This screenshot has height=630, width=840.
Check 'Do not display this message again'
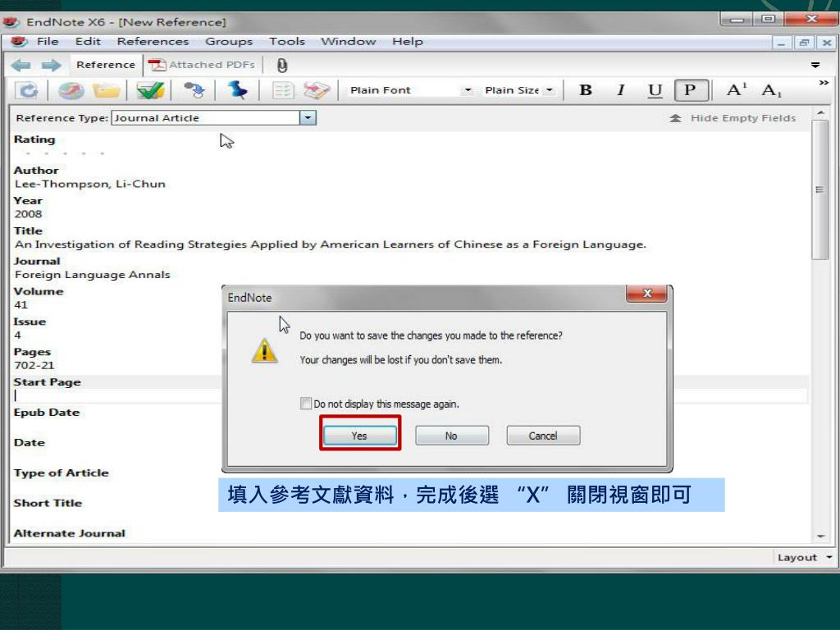[306, 404]
